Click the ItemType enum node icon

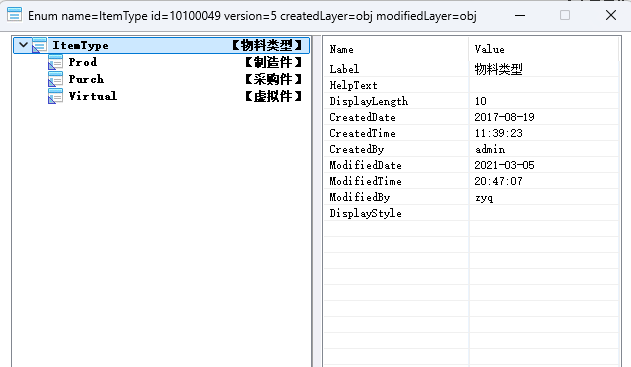39,45
